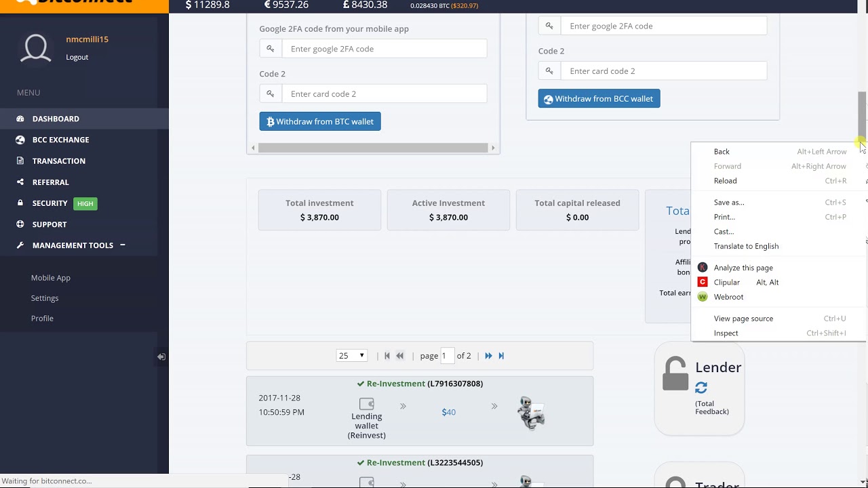Viewport: 868px width, 488px height.
Task: Open the Mobile App link
Action: click(51, 278)
